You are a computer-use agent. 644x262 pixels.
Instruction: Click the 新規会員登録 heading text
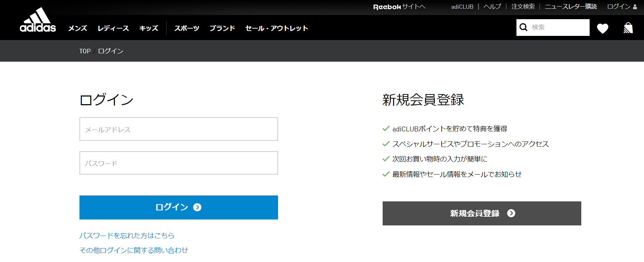click(x=423, y=100)
